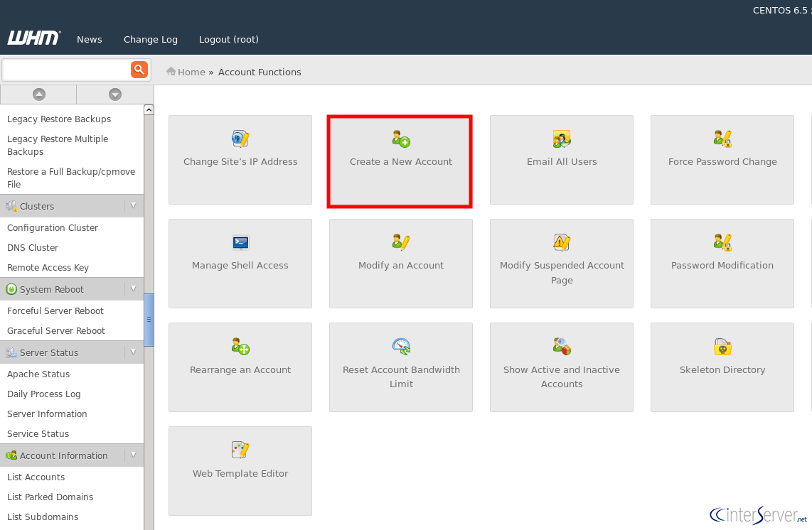Click Logout (root)
Image resolution: width=812 pixels, height=530 pixels.
point(228,39)
